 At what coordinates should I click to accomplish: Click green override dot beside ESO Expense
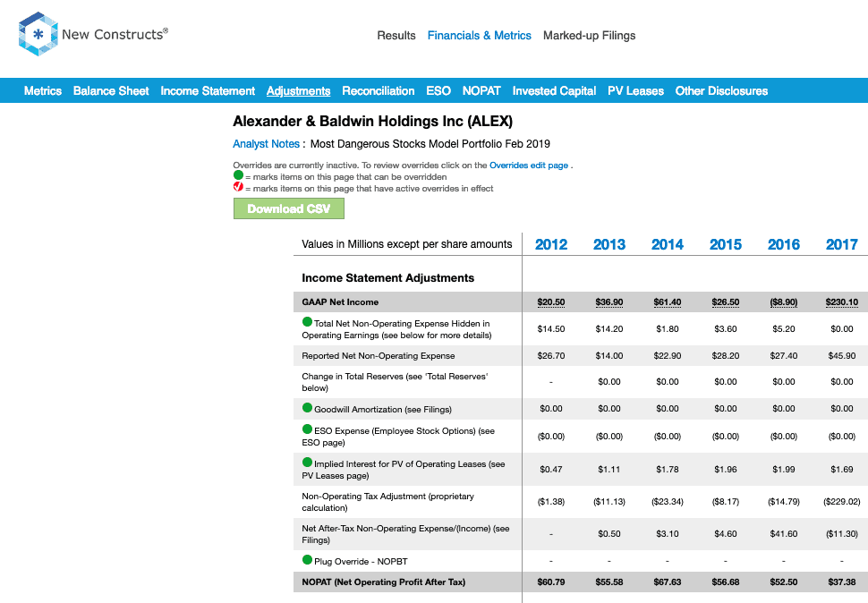click(307, 429)
